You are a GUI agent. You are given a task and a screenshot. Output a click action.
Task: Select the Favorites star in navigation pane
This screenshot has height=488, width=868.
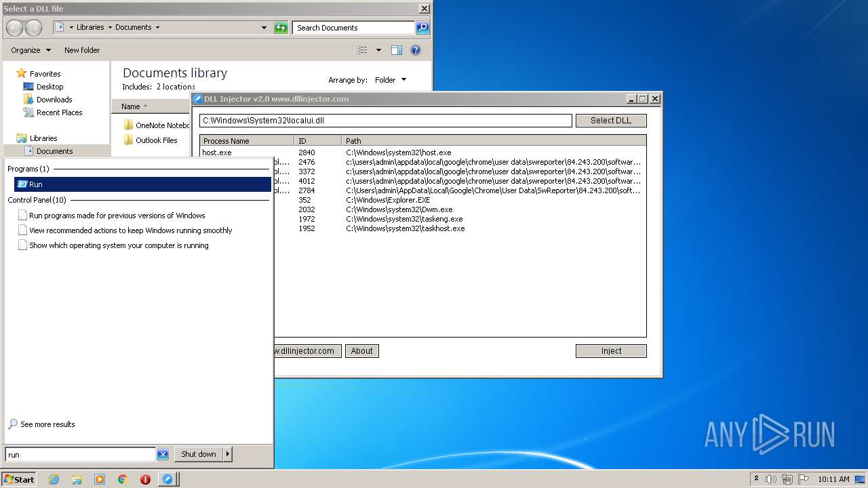tap(21, 73)
